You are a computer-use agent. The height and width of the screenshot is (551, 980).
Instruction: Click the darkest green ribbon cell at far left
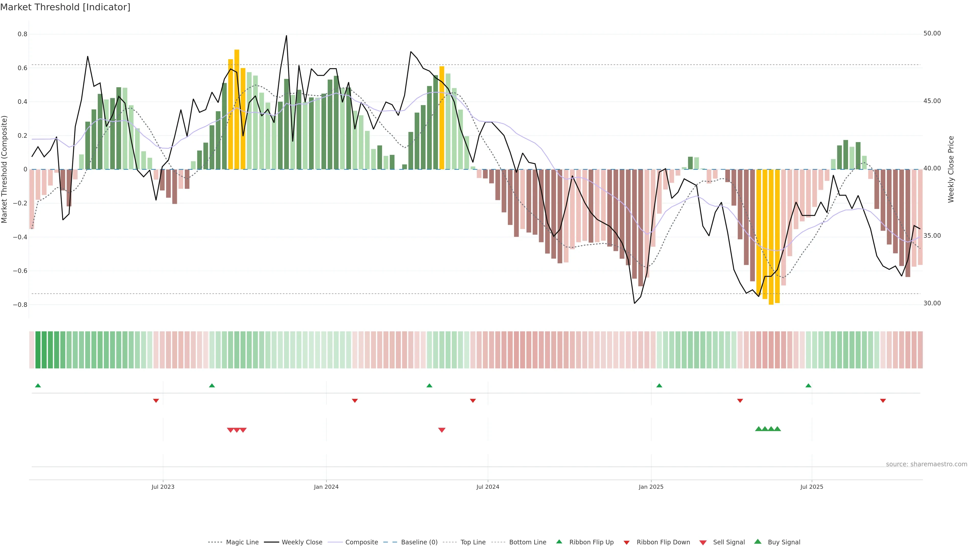38,349
